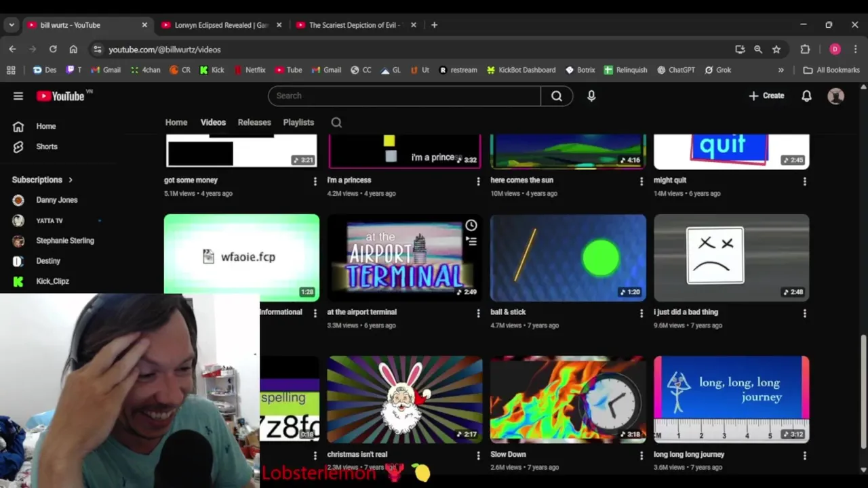This screenshot has width=868, height=488.
Task: Click the search magnifier button
Action: click(557, 96)
